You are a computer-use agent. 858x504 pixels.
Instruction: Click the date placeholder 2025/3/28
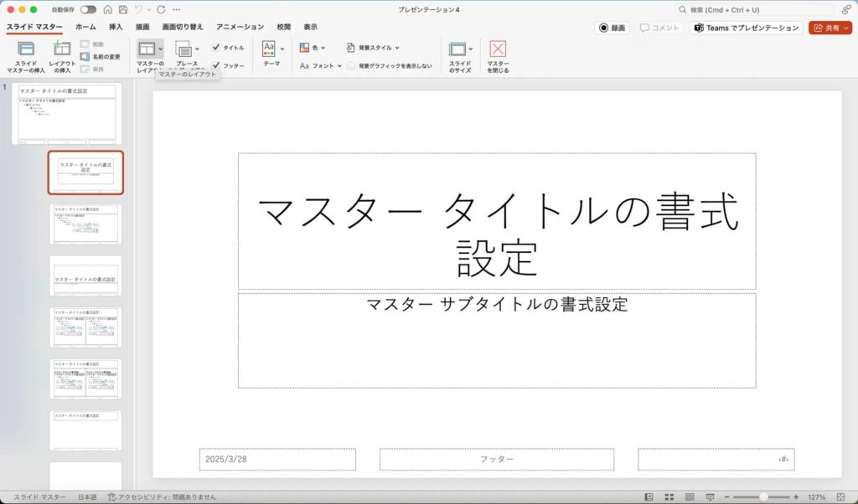(x=277, y=459)
